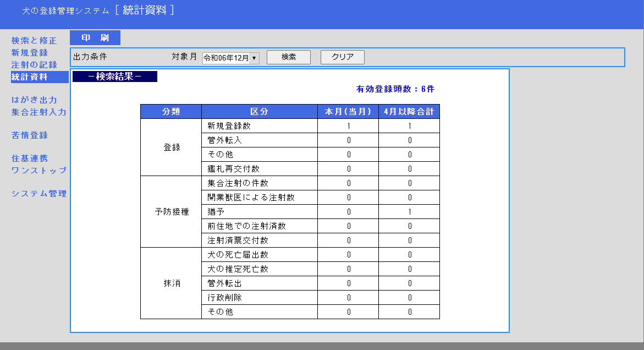The image size is (644, 350).
Task: Click the 区分 column header
Action: click(x=259, y=112)
